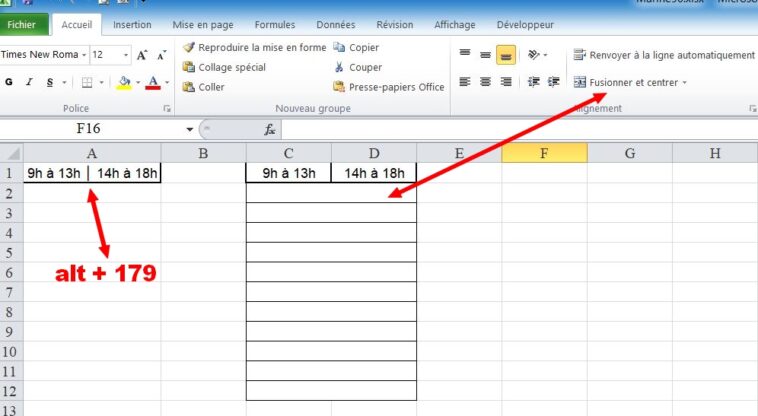The image size is (758, 416).
Task: Click the center horizontal alignment icon
Action: [x=485, y=83]
